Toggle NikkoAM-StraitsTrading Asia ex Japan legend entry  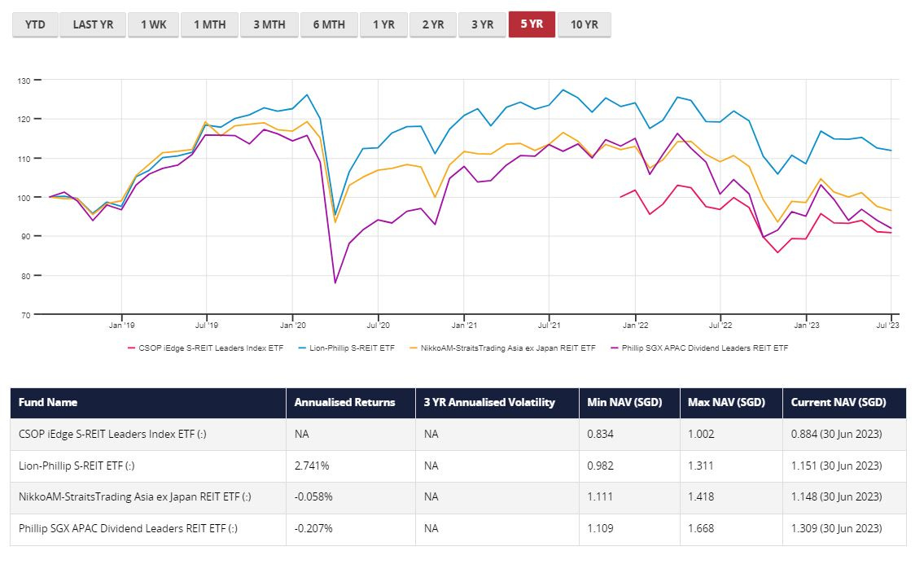click(502, 348)
